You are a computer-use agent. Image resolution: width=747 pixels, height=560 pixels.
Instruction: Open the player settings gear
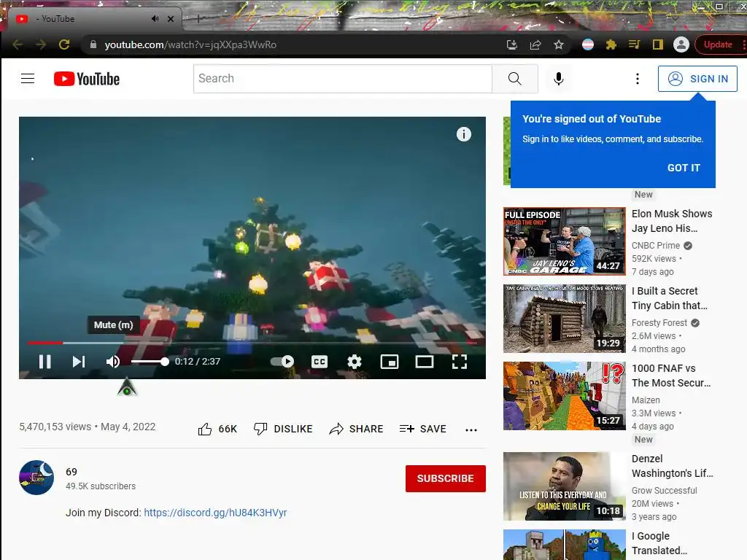354,362
